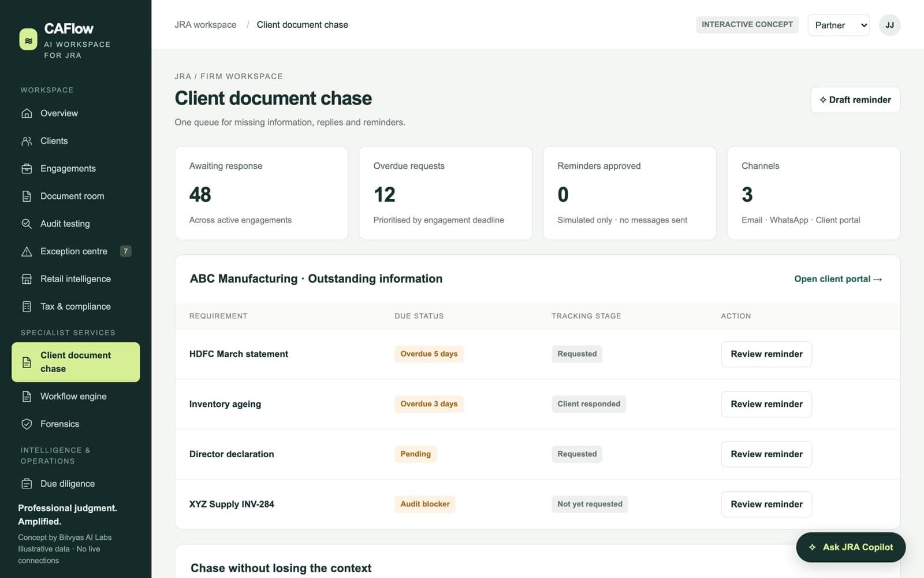
Task: Click the Awaiting response card
Action: (x=262, y=193)
